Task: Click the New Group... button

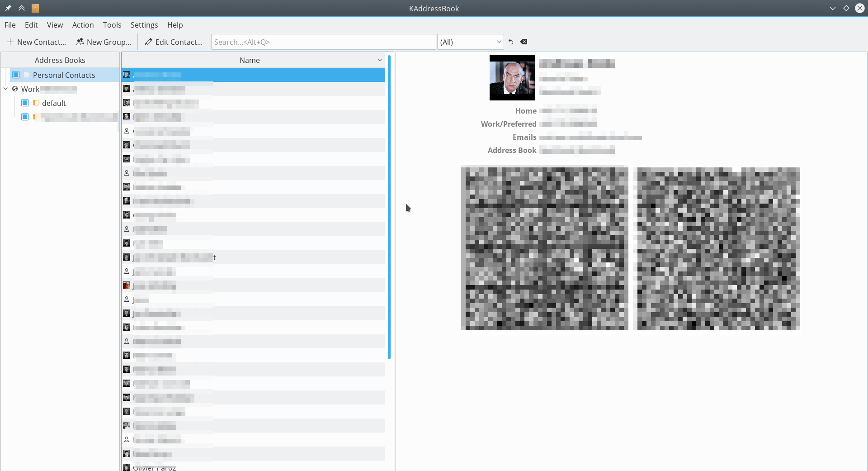Action: click(103, 42)
